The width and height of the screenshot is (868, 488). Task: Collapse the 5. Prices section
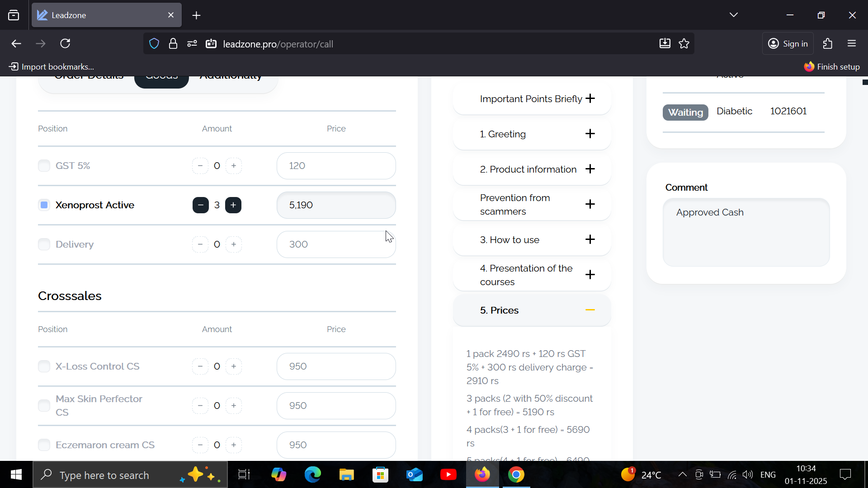point(590,310)
